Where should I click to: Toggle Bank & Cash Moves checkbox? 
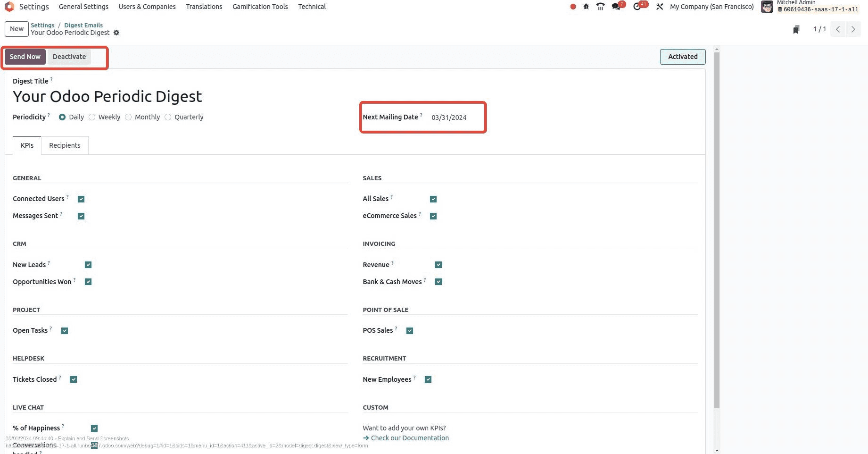point(438,282)
